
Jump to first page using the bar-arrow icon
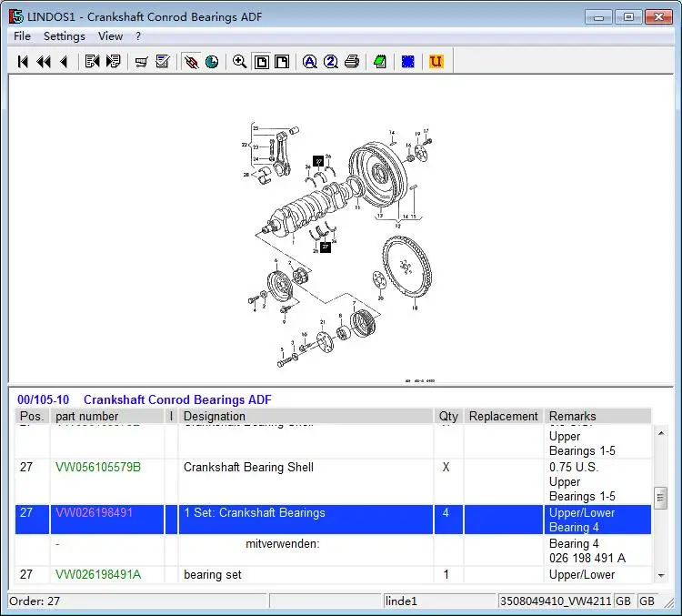pyautogui.click(x=23, y=62)
